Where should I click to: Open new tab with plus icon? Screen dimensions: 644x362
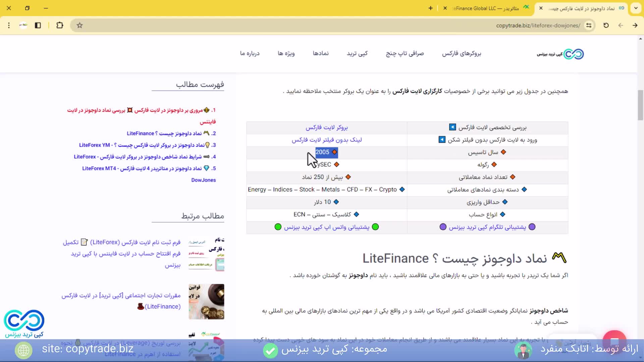click(x=430, y=8)
